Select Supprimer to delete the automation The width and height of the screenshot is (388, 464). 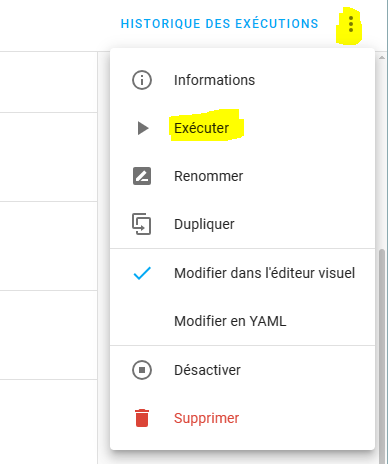click(243, 418)
